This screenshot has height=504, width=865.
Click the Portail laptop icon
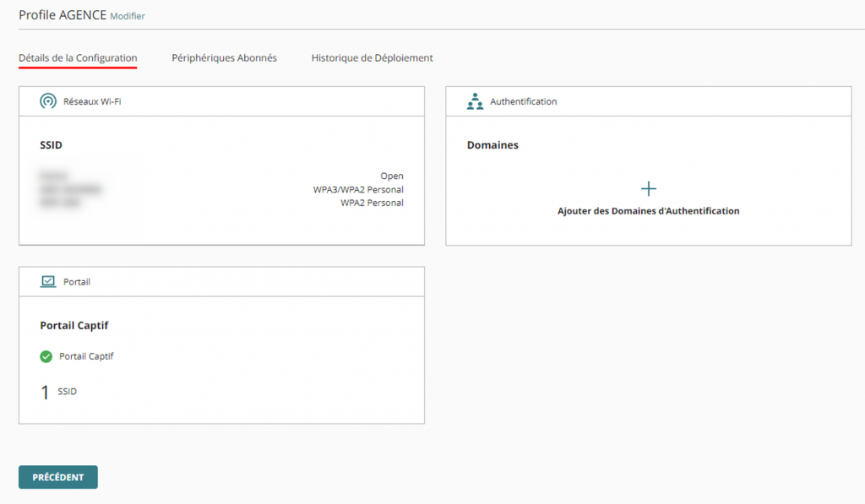click(48, 282)
